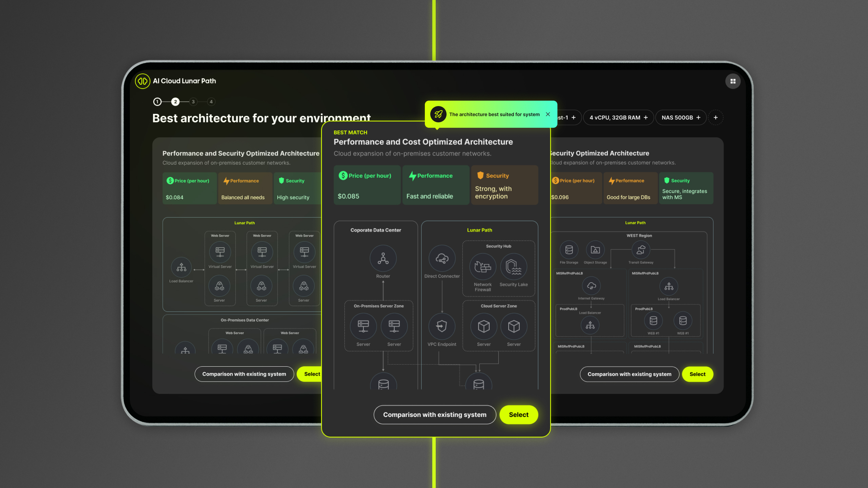The height and width of the screenshot is (488, 868).
Task: Click the best match Performance tile
Action: coord(436,185)
